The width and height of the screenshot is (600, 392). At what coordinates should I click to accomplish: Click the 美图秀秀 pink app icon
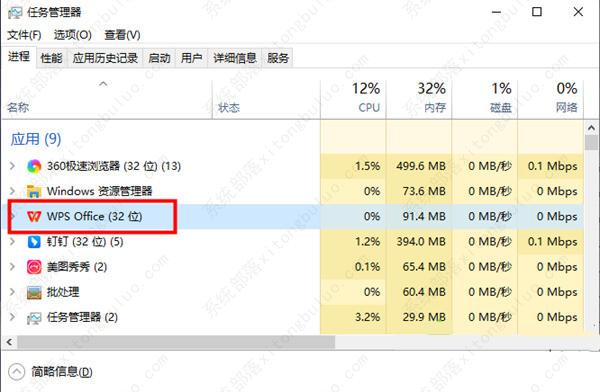(x=34, y=267)
